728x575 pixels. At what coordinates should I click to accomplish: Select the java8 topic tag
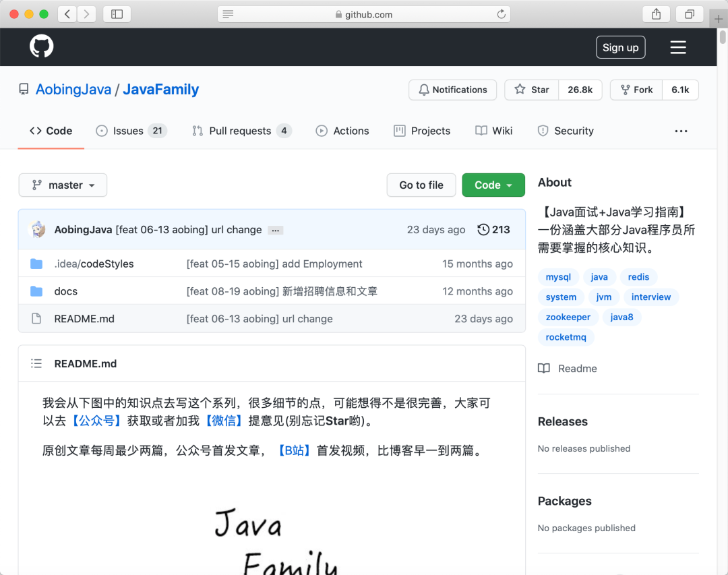(x=621, y=317)
